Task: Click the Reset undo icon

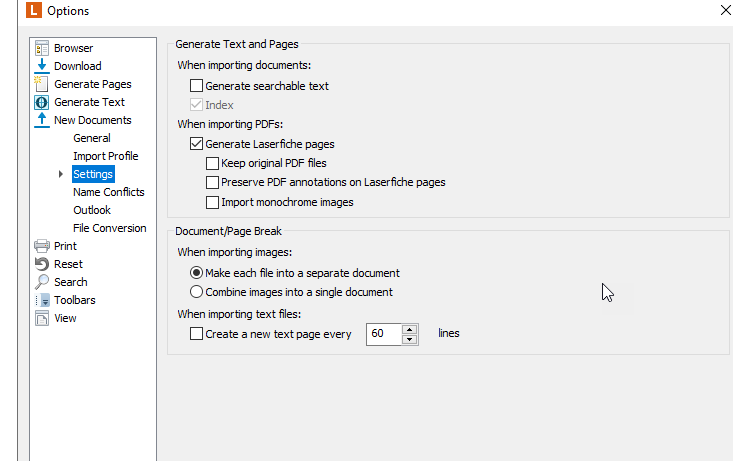Action: click(42, 264)
